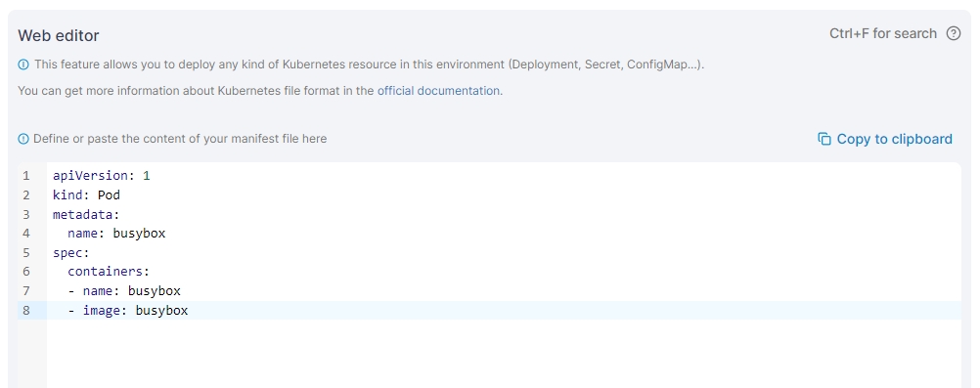Click the 'name: busybox' line under metadata
The image size is (980, 388).
116,233
